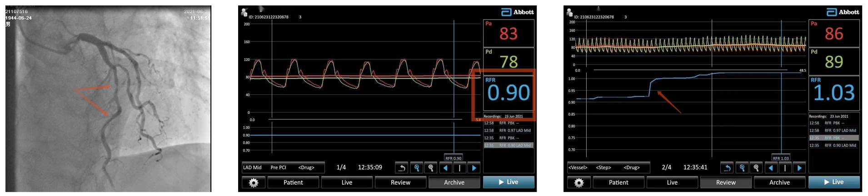Switch to the Review tab on the RFR 0.90 screen
The width and height of the screenshot is (868, 196).
pyautogui.click(x=400, y=182)
